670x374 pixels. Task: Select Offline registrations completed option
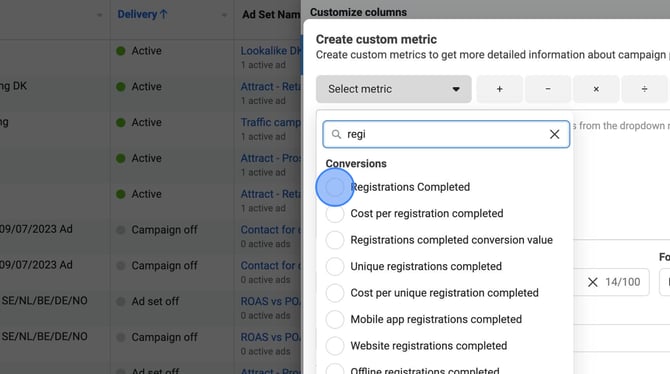[335, 370]
